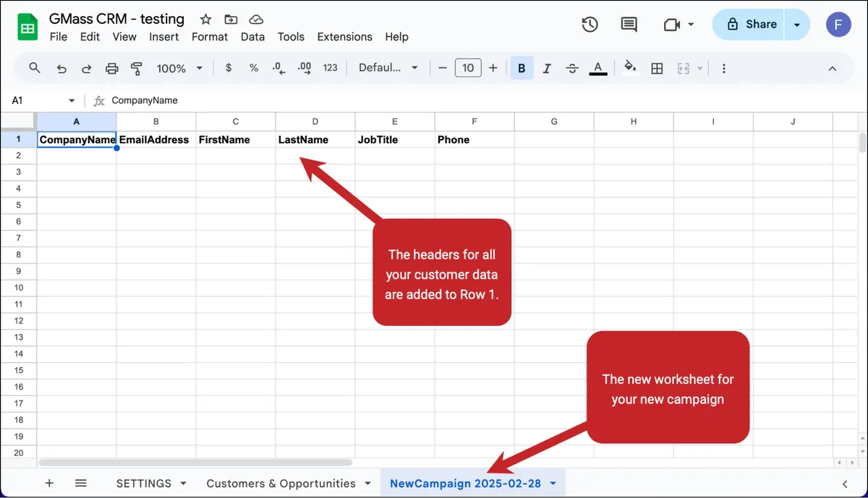Open the zoom 100% dropdown
The height and width of the screenshot is (498, 868).
179,68
